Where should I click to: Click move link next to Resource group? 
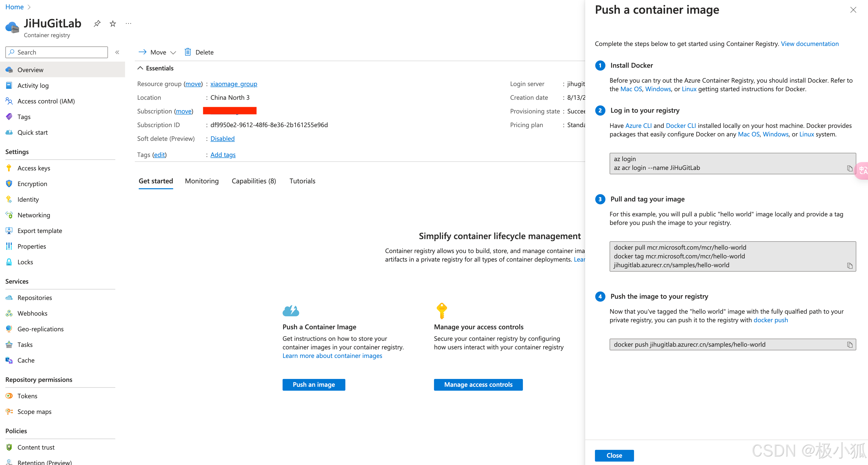click(x=193, y=84)
